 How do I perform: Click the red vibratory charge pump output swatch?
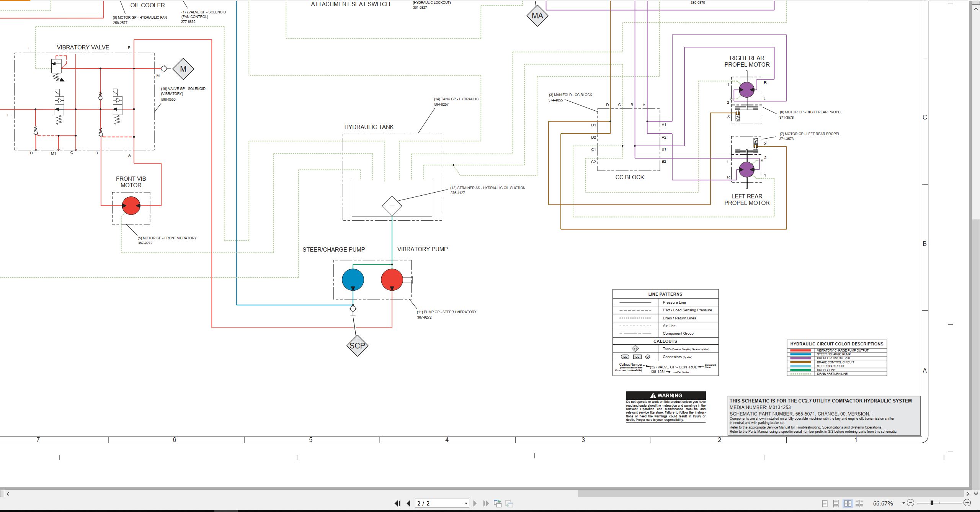(800, 350)
